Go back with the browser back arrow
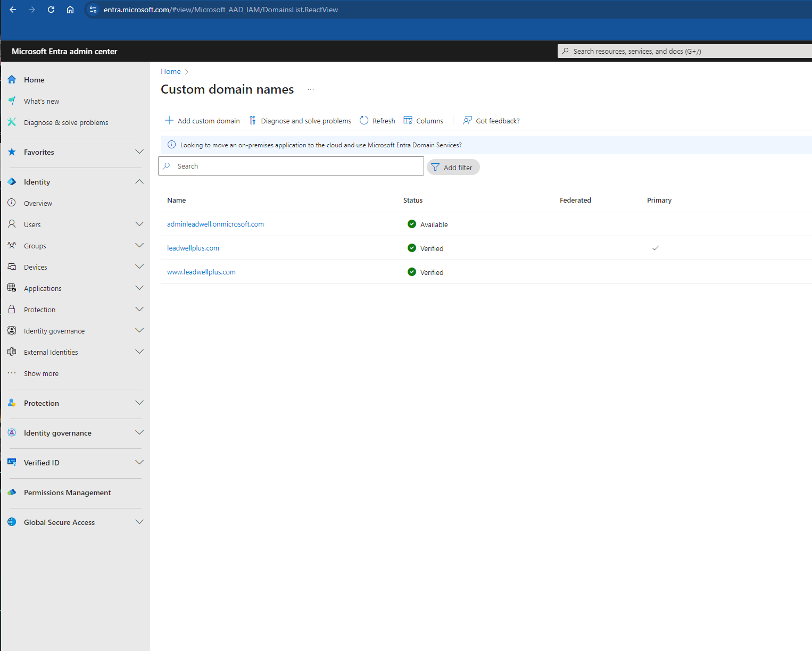Screen dimensions: 812x651 coord(13,10)
